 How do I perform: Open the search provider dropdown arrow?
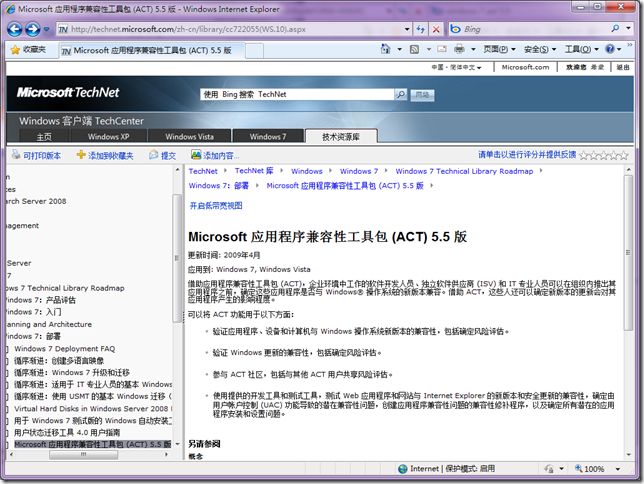[628, 28]
